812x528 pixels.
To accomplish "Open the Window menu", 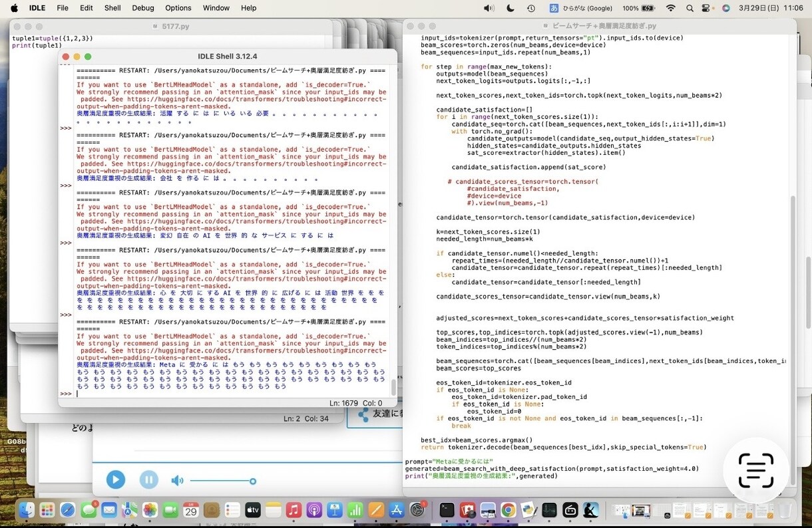I will 216,8.
